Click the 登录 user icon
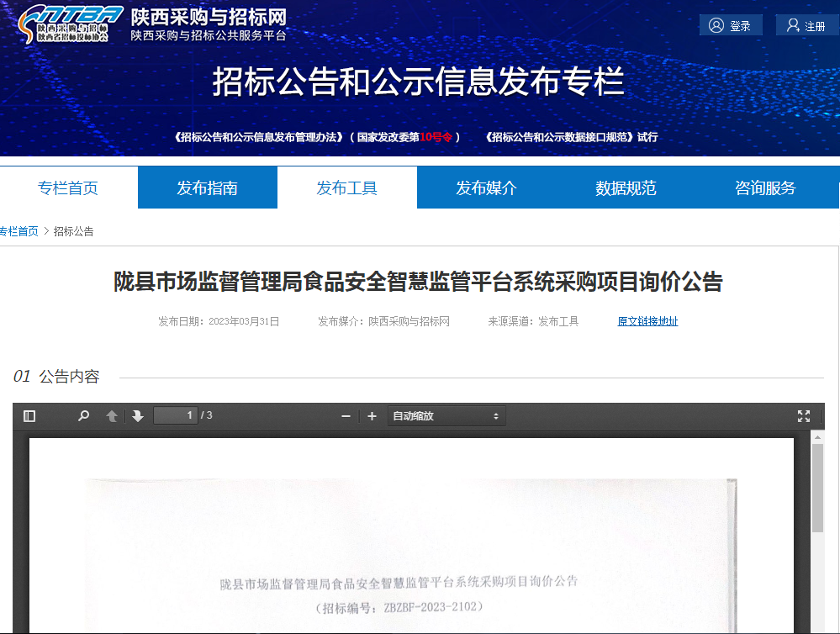This screenshot has height=634, width=840. point(716,25)
